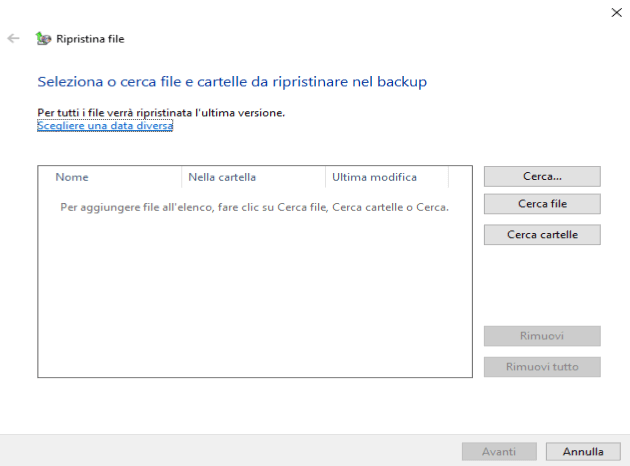Open the Scegliere una data diversa link
Viewport: 630px width, 466px height.
click(105, 126)
